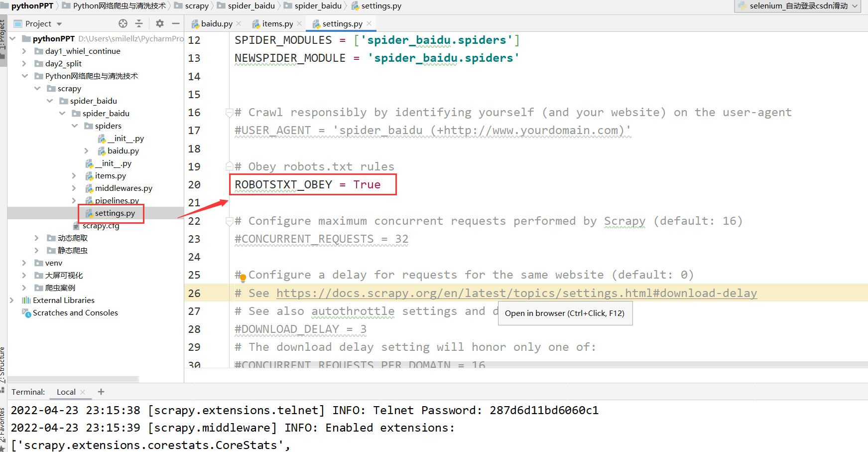Close the items.py tab
868x452 pixels.
click(299, 23)
